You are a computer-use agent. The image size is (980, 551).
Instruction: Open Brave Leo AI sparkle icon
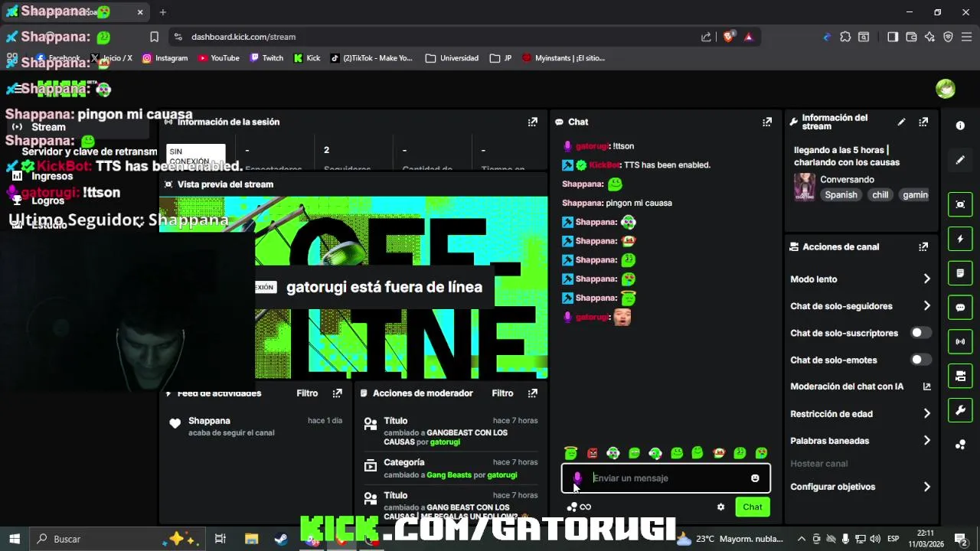929,37
